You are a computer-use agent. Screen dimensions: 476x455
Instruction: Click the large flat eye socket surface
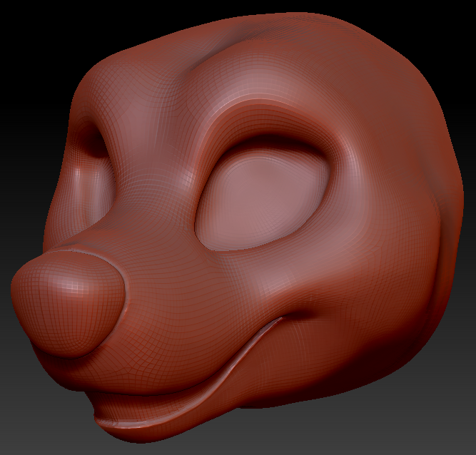point(263,199)
